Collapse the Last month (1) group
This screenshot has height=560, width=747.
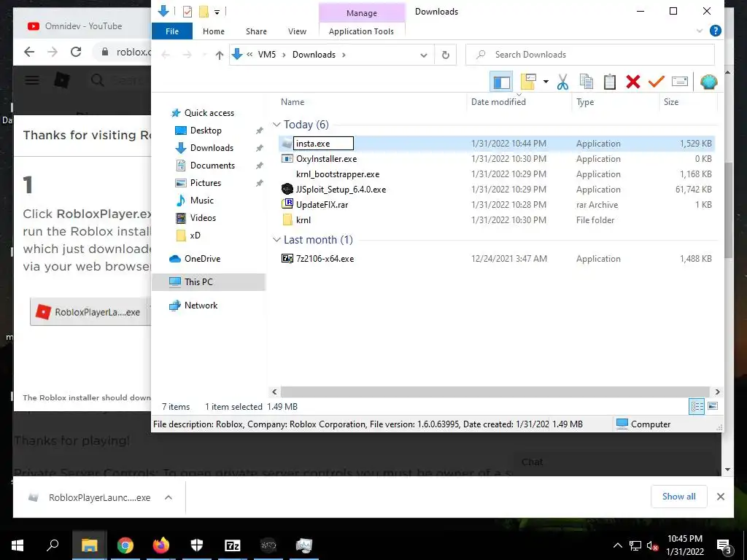pyautogui.click(x=276, y=240)
